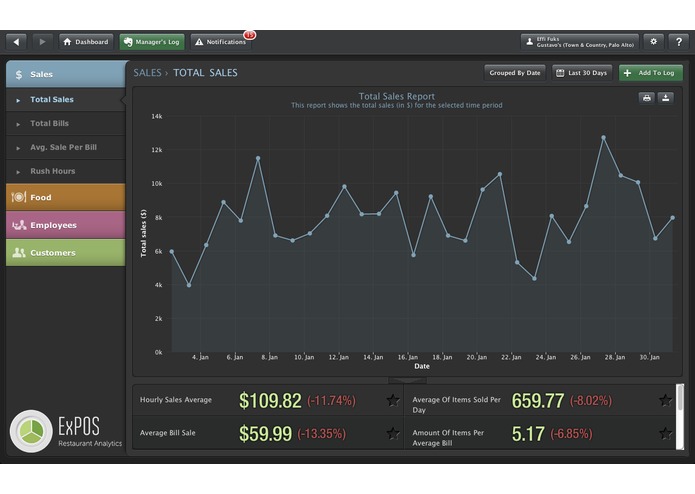This screenshot has height=494, width=695.
Task: Click the (-11.74%) change value
Action: (x=331, y=401)
